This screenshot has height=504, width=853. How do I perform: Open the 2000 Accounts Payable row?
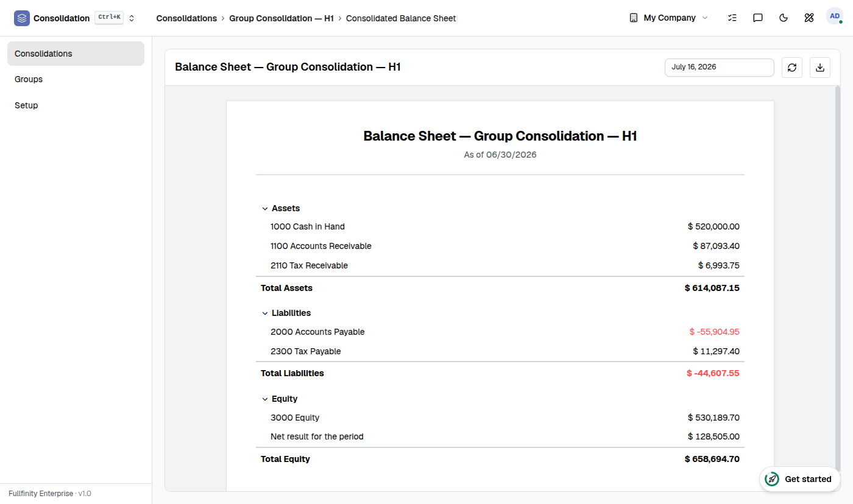point(500,332)
